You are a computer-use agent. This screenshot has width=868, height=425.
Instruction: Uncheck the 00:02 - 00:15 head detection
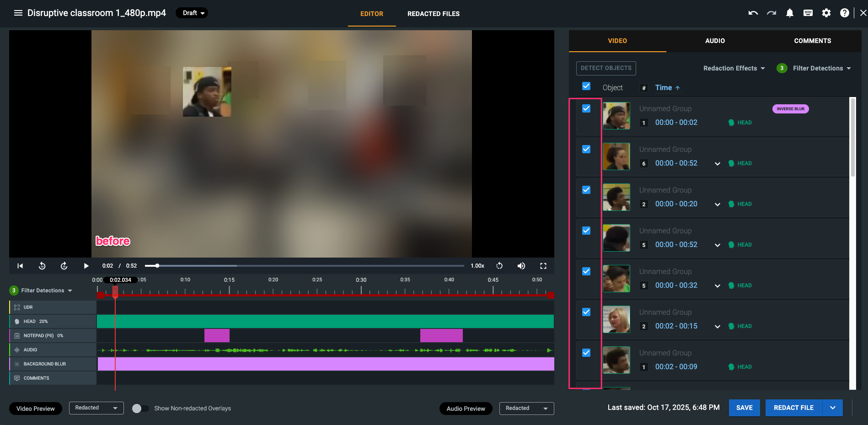[x=586, y=312]
